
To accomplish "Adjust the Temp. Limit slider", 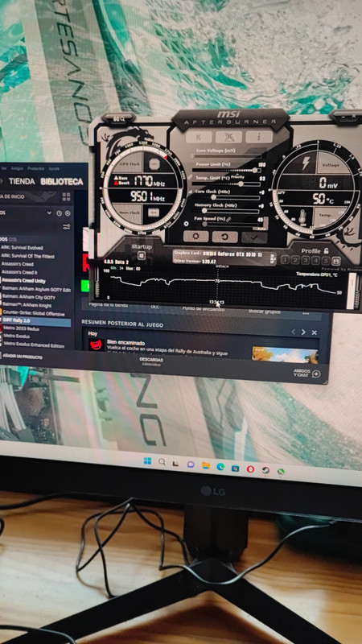I will 228,184.
